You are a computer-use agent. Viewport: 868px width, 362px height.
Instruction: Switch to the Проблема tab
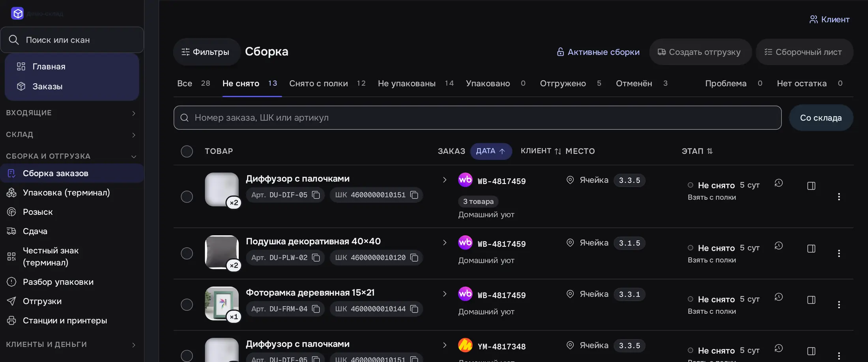click(x=733, y=84)
